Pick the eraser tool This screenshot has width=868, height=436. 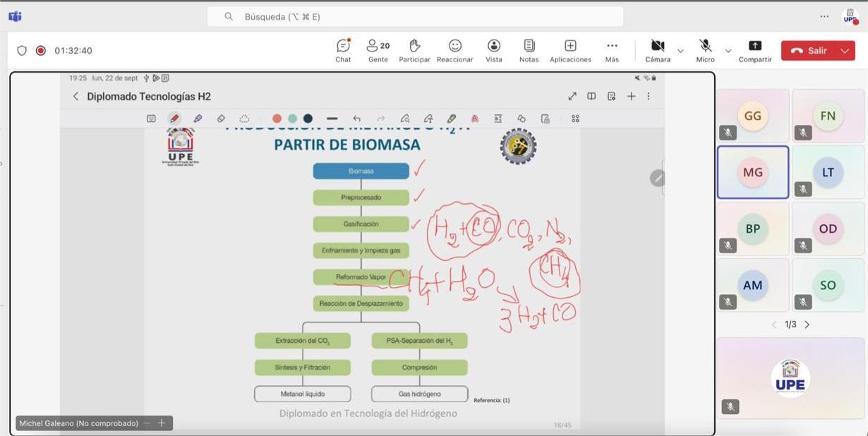point(220,118)
